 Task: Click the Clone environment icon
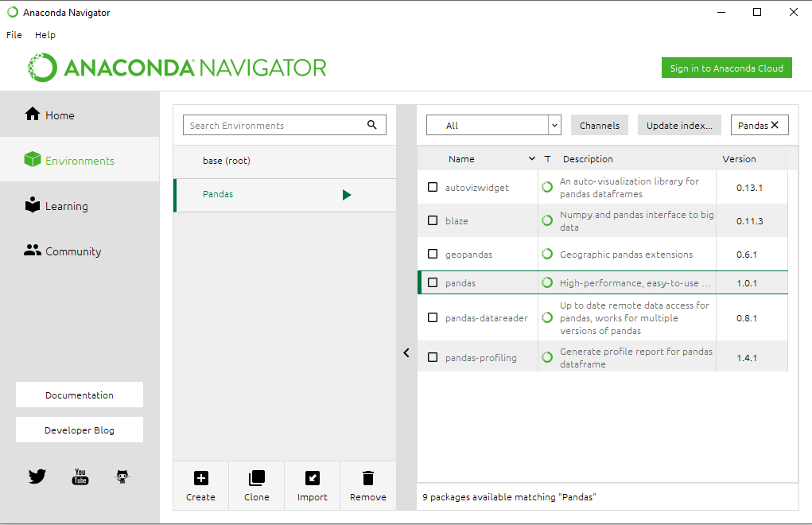click(x=257, y=478)
